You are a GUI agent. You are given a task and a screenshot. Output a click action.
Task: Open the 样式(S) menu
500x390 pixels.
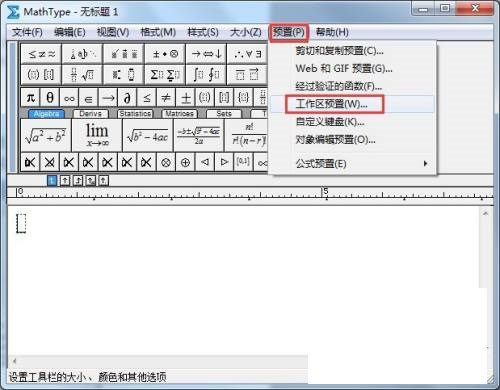(x=203, y=32)
